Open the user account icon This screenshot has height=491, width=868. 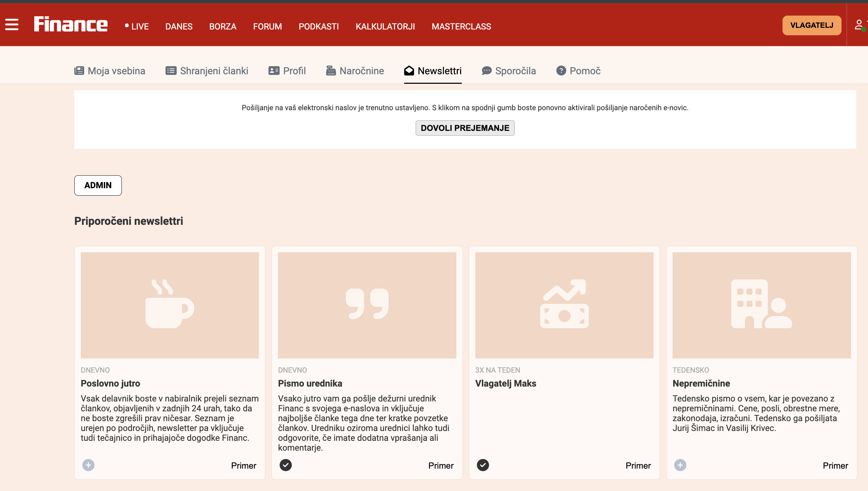859,24
